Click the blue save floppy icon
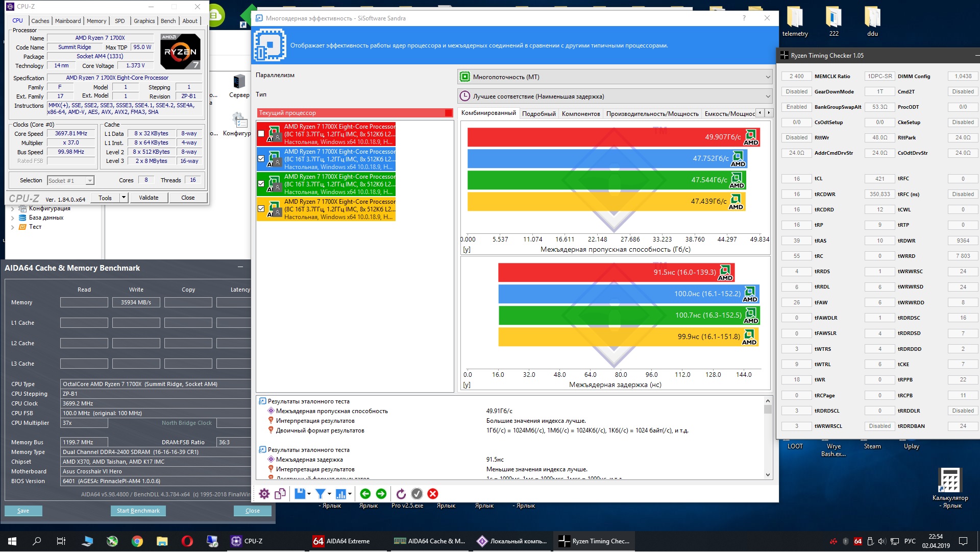 pos(300,494)
